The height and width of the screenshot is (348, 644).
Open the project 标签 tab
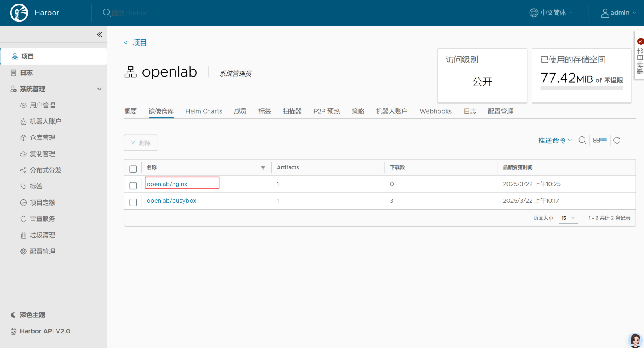(265, 111)
